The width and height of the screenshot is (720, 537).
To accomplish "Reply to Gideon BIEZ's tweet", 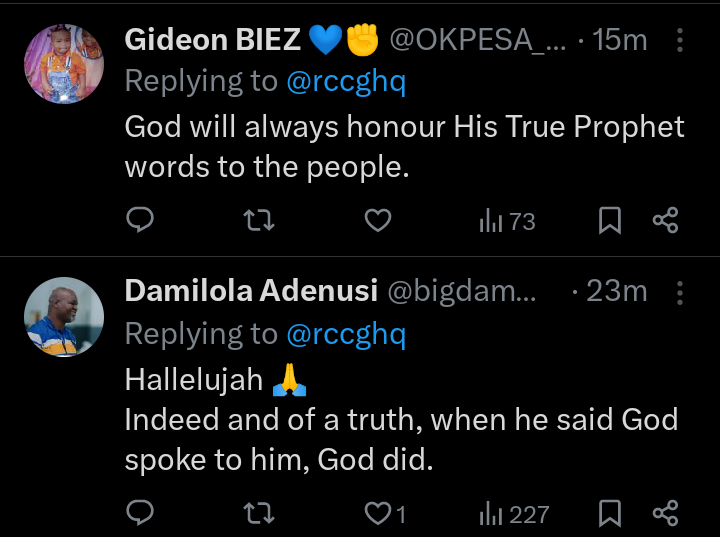I will 140,220.
